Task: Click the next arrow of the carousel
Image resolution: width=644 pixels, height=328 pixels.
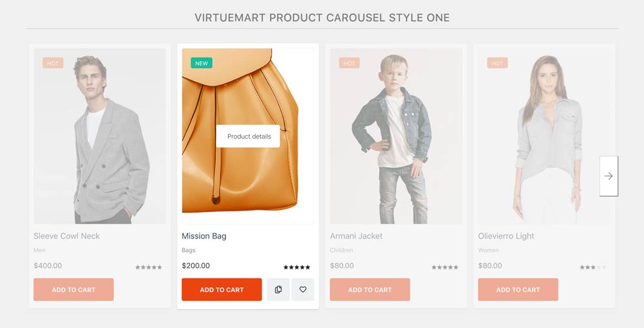Action: (x=609, y=176)
